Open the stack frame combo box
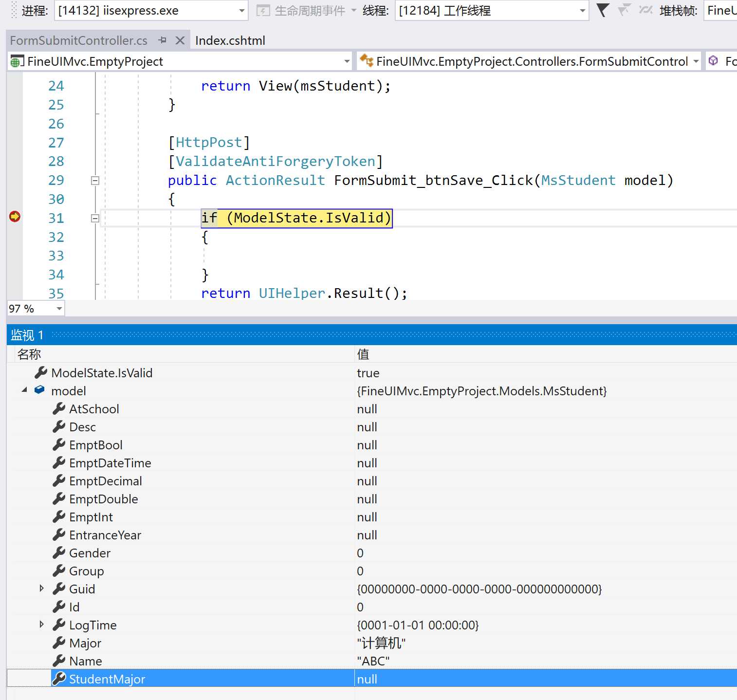The image size is (737, 700). pyautogui.click(x=721, y=10)
